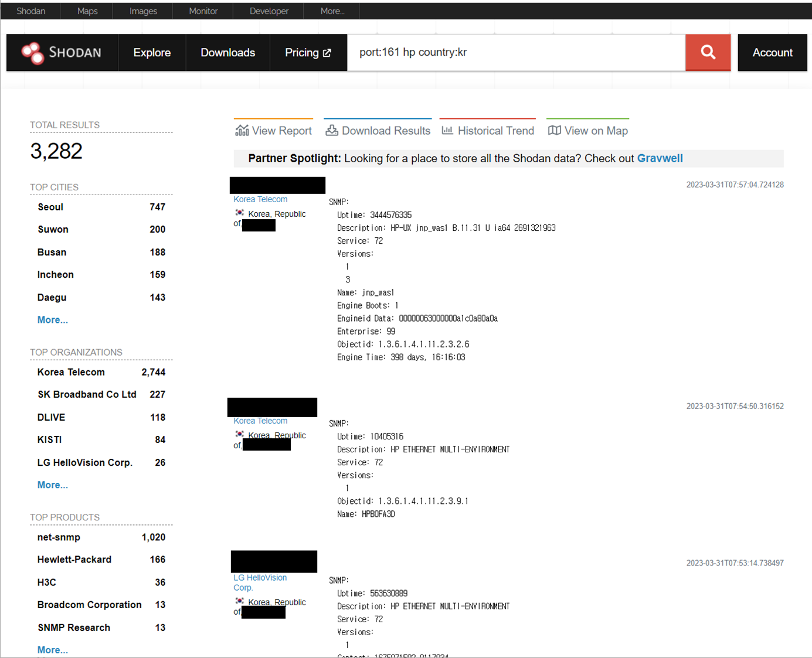Screen dimensions: 812x658
Task: Filter by Korea Telecom organization in sidebar
Action: (x=101, y=372)
